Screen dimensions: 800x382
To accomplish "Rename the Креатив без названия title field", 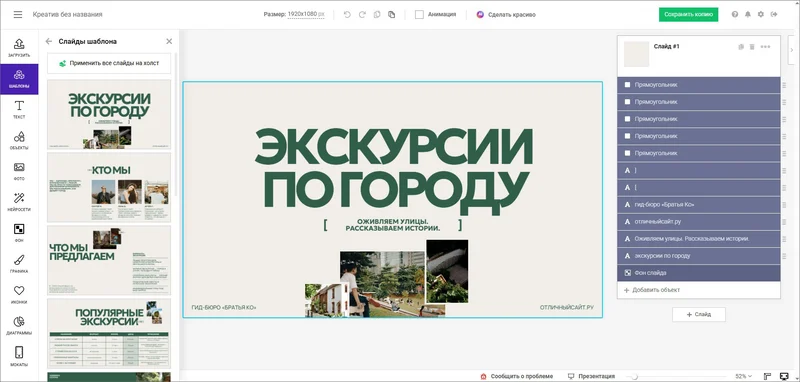I will click(x=68, y=15).
